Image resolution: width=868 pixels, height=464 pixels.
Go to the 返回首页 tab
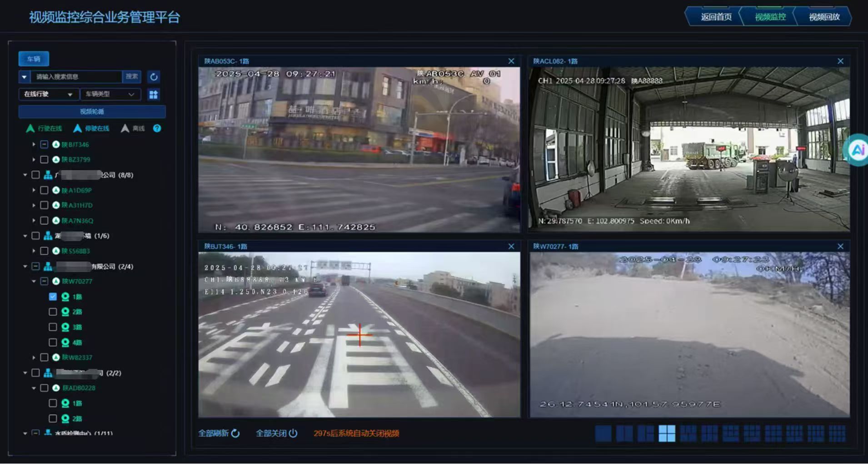tap(716, 17)
